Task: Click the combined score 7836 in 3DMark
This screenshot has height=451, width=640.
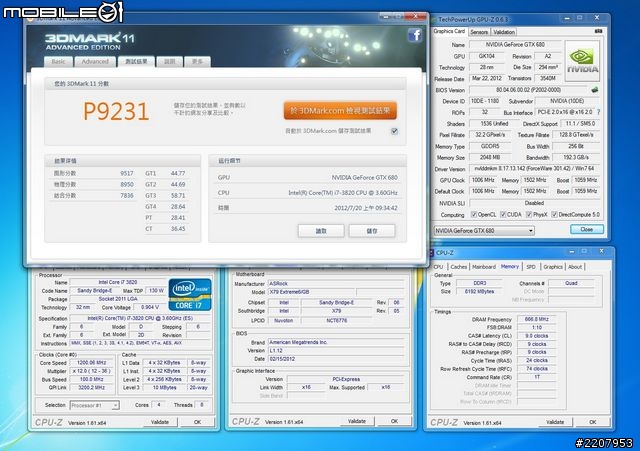Action: [127, 196]
